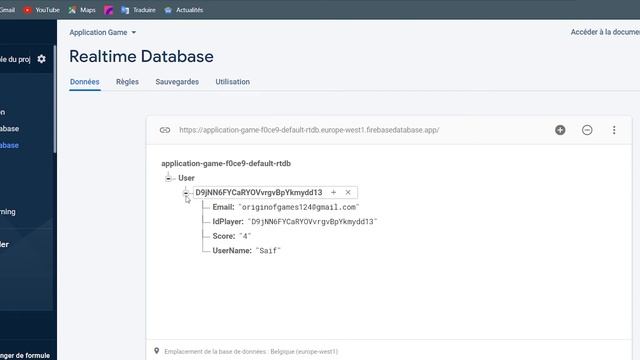Open the pink-purple bookmark icon
Viewport: 640px width, 360px height.
click(109, 10)
